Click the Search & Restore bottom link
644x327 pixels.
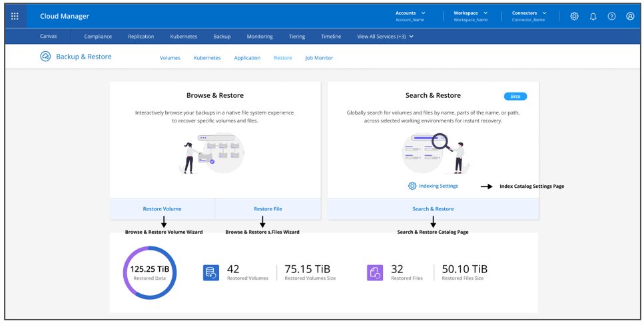click(433, 208)
